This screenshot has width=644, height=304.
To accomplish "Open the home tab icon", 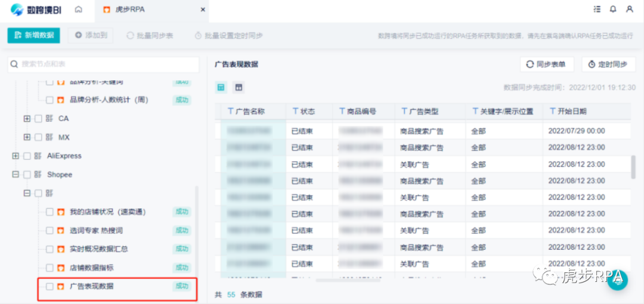I will click(79, 10).
